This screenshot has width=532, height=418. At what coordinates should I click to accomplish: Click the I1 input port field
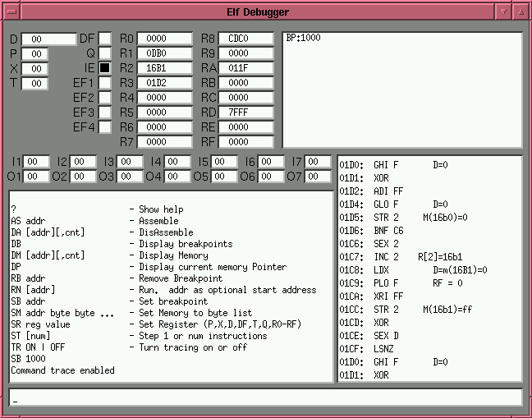[x=36, y=162]
